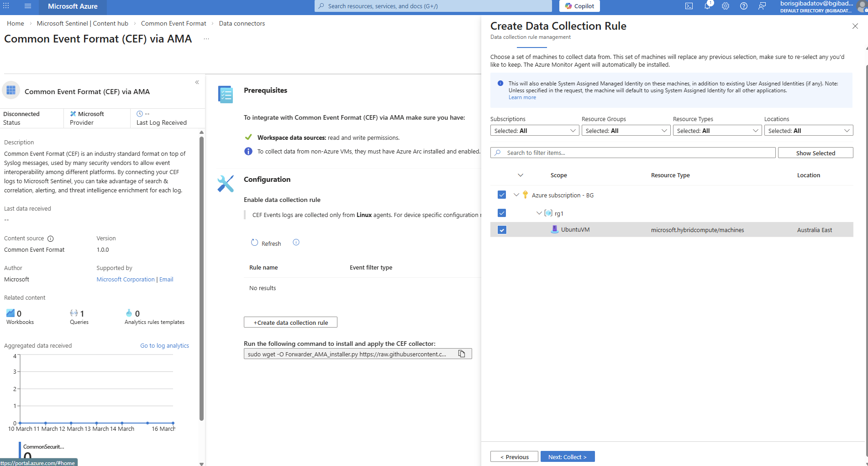Screen dimensions: 868x466
Task: Click the Search to filter items field
Action: pyautogui.click(x=635, y=153)
